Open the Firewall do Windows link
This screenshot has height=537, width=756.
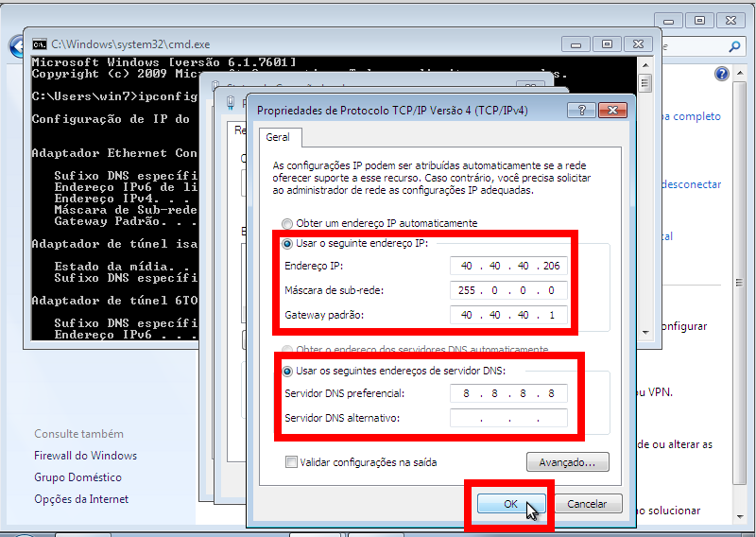(x=85, y=456)
